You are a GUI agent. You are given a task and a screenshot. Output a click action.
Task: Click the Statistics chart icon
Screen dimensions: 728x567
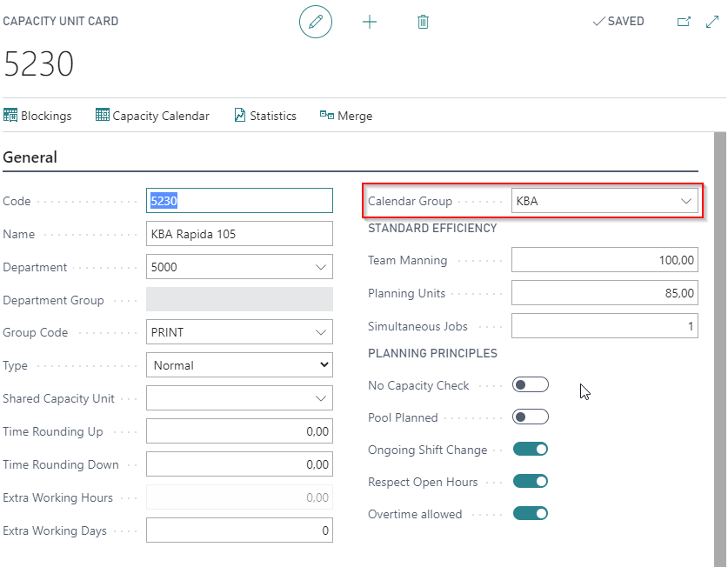pyautogui.click(x=239, y=115)
